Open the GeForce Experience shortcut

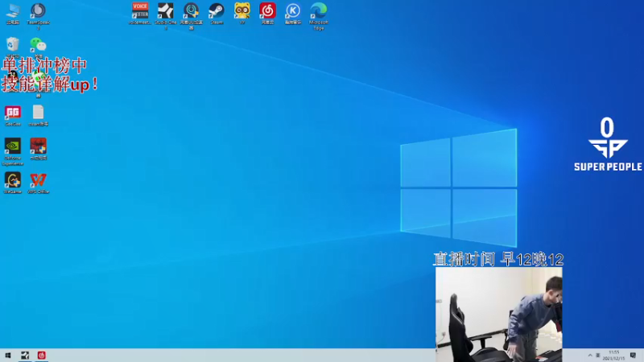point(13,151)
